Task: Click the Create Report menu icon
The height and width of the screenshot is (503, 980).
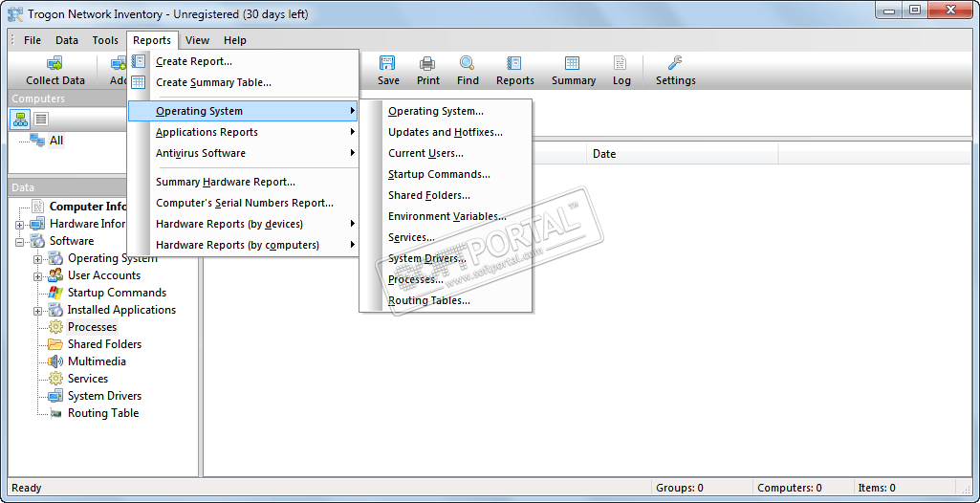Action: (139, 61)
